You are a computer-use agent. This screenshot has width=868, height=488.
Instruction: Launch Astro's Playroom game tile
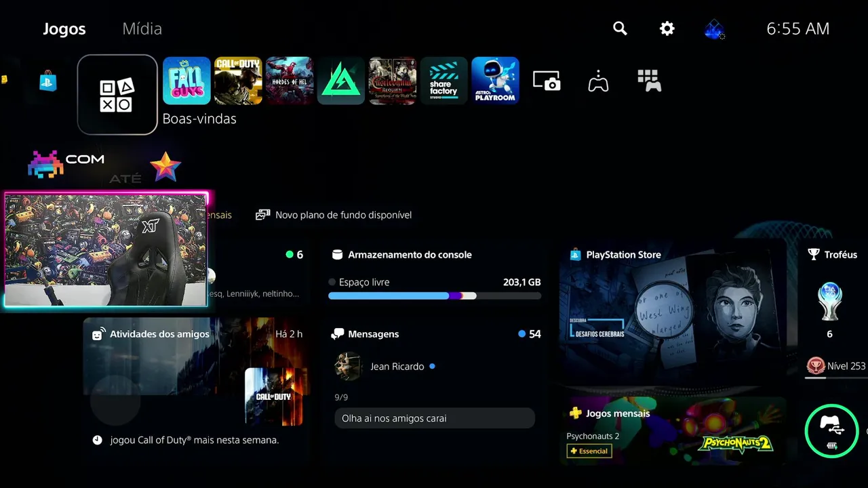pos(496,81)
